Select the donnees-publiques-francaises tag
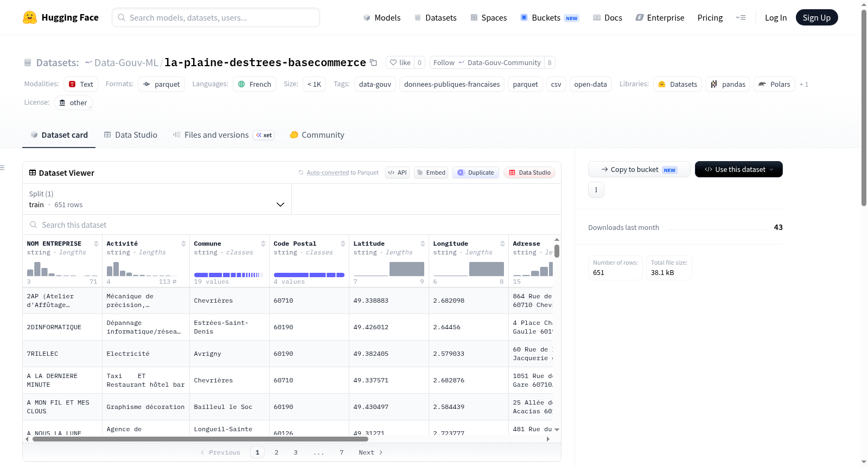Viewport: 868px width, 467px height. point(452,84)
